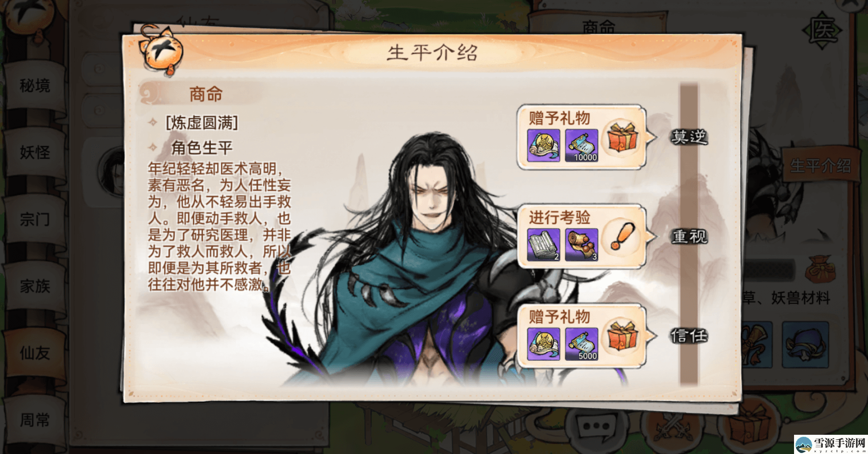Click the cat mascot icon on the dialog corner
Screen dimensions: 868x454
coord(161,50)
